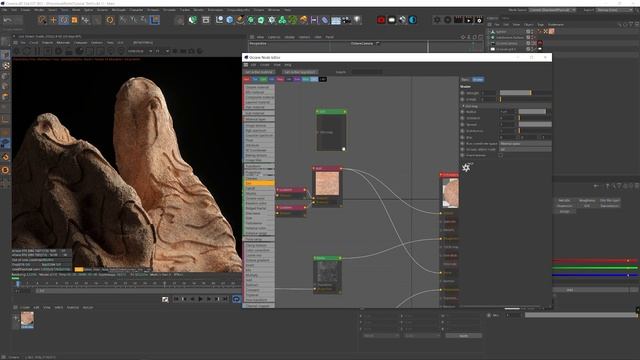640x360 pixels.
Task: Click the viewport maximize toggle icon
Action: 480,37
